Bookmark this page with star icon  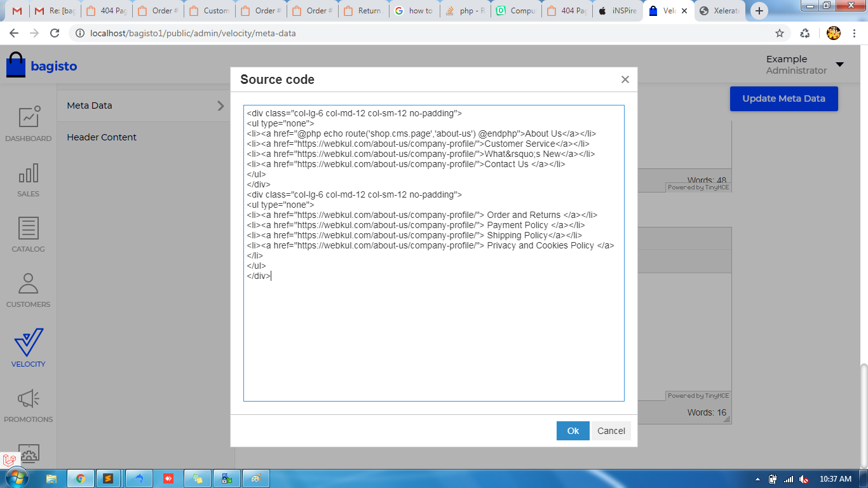coord(780,33)
